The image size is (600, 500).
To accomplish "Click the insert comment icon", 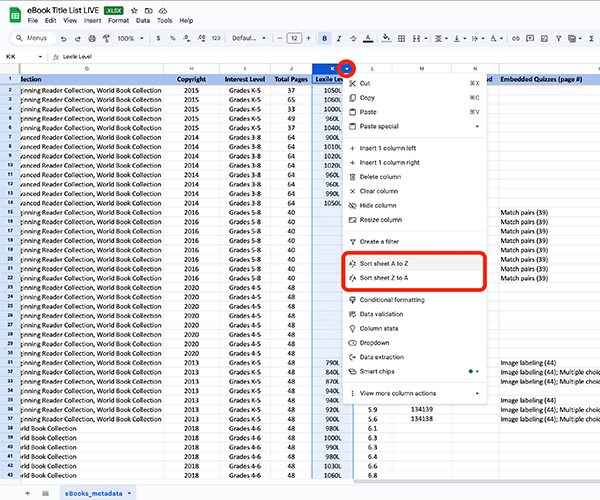I will 530,38.
